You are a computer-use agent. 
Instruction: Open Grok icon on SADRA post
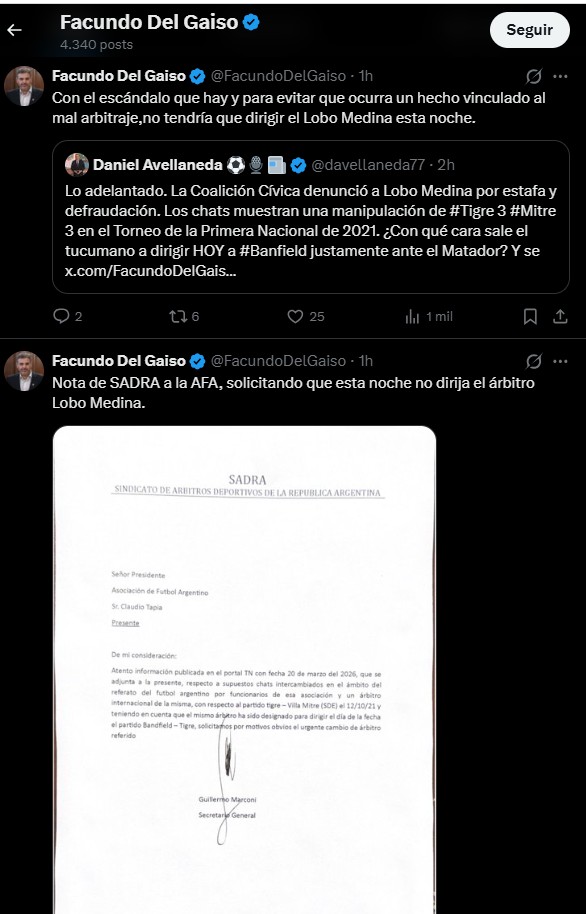point(534,361)
